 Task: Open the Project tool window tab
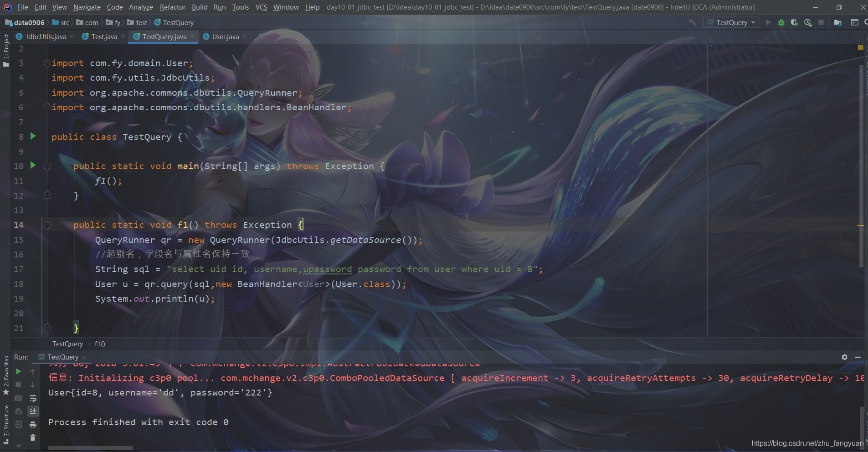click(x=6, y=50)
